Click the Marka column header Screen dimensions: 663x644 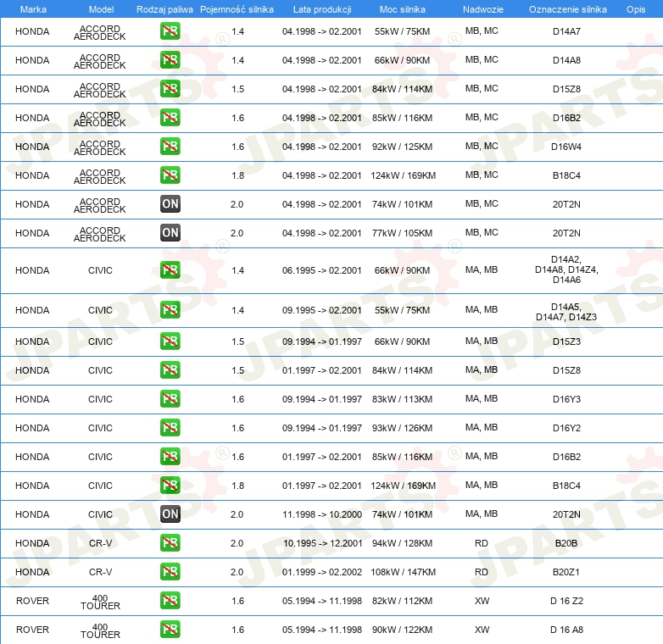click(x=33, y=9)
